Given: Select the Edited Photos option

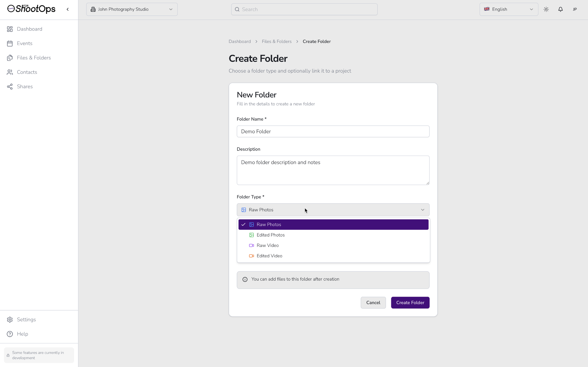Looking at the screenshot, I should [271, 235].
